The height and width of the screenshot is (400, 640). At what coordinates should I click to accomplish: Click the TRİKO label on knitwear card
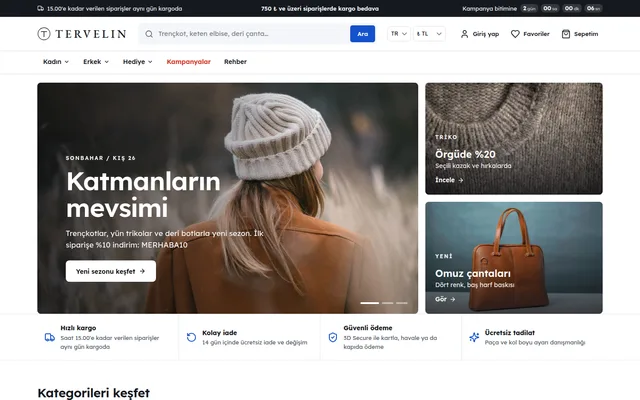(x=446, y=137)
